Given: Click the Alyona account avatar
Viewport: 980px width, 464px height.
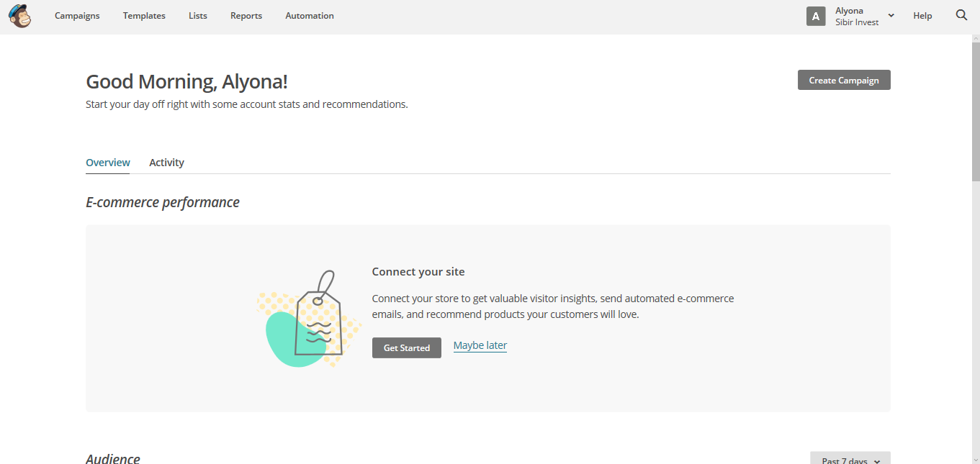Looking at the screenshot, I should click(x=816, y=16).
